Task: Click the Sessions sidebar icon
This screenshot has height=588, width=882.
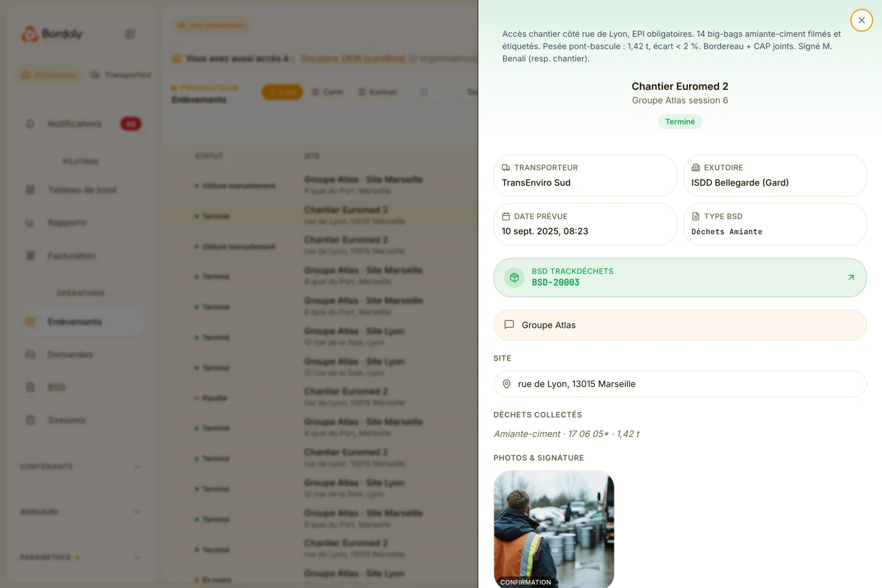Action: click(30, 420)
